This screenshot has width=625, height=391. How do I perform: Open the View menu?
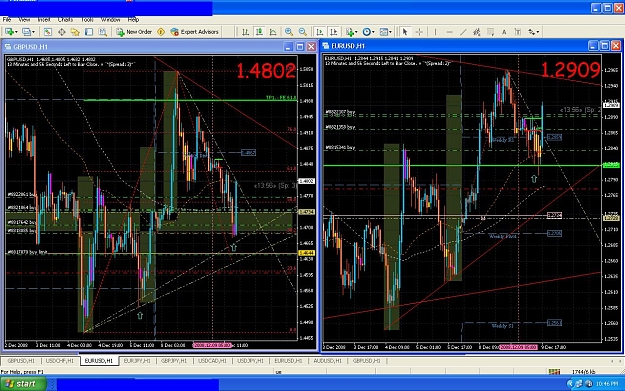coord(24,20)
